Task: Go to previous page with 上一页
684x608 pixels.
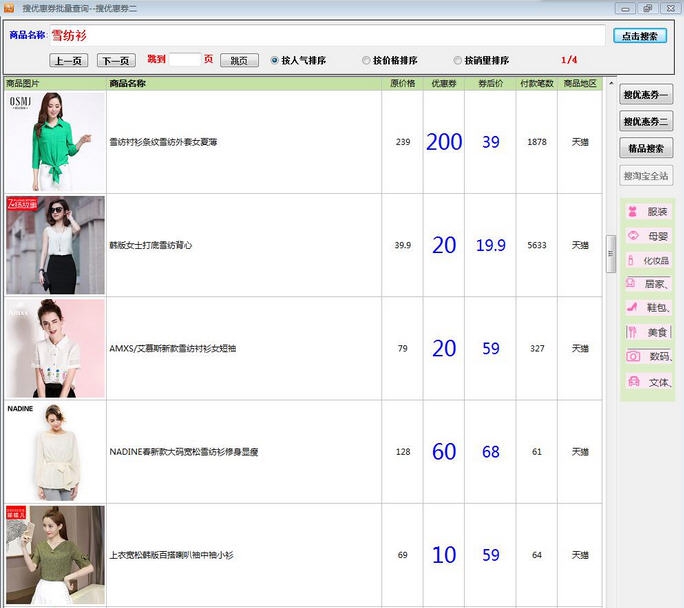Action: point(68,60)
